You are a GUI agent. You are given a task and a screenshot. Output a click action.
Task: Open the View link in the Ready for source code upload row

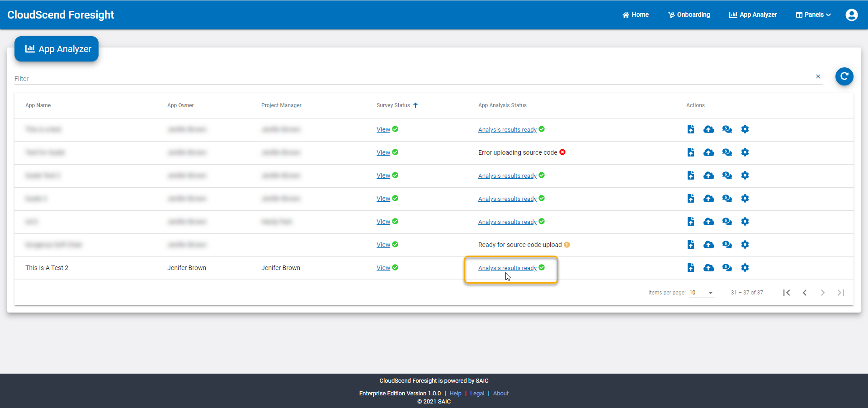coord(383,245)
